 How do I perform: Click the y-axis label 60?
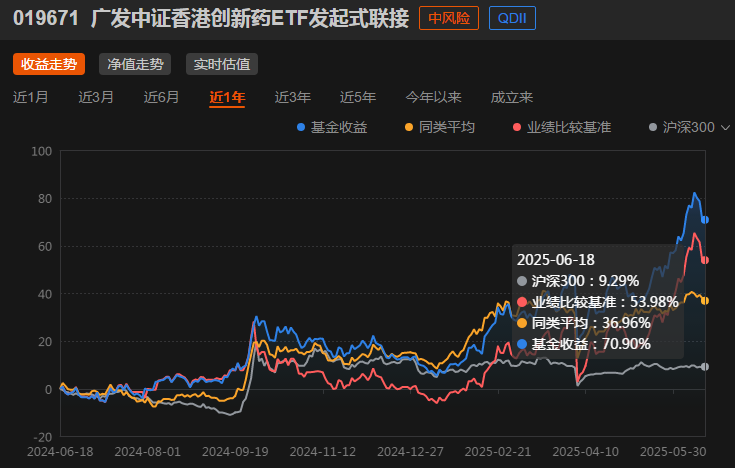[x=45, y=247]
